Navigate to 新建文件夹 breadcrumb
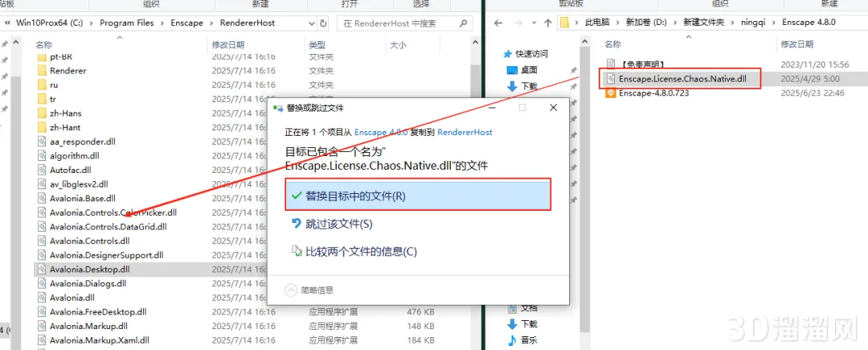 (x=702, y=23)
